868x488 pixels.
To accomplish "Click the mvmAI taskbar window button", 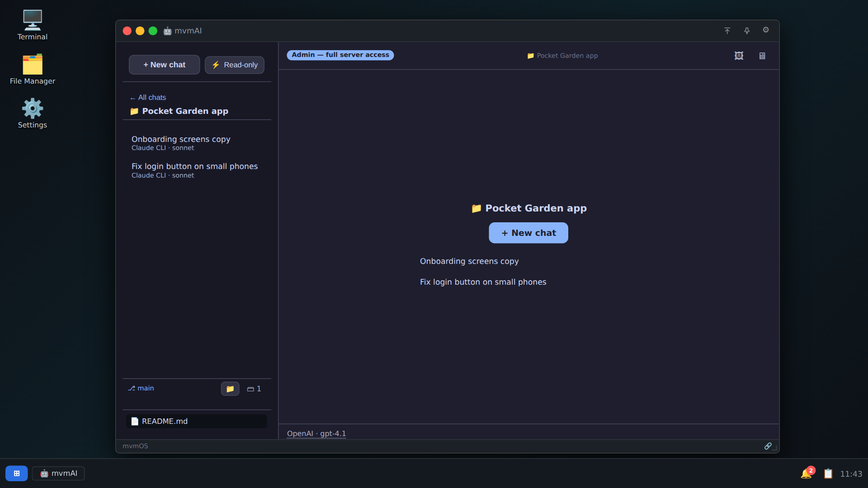I will coord(58,473).
